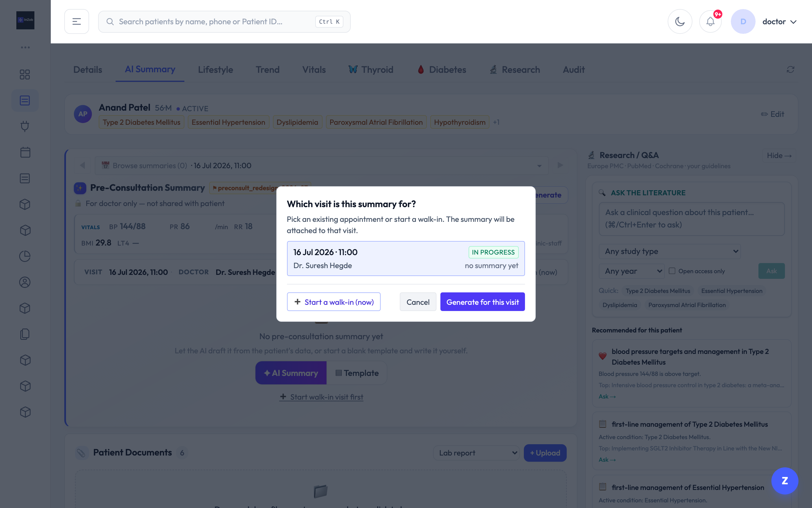Click the Hypothyroidism condition tag
This screenshot has height=508, width=812.
[459, 122]
